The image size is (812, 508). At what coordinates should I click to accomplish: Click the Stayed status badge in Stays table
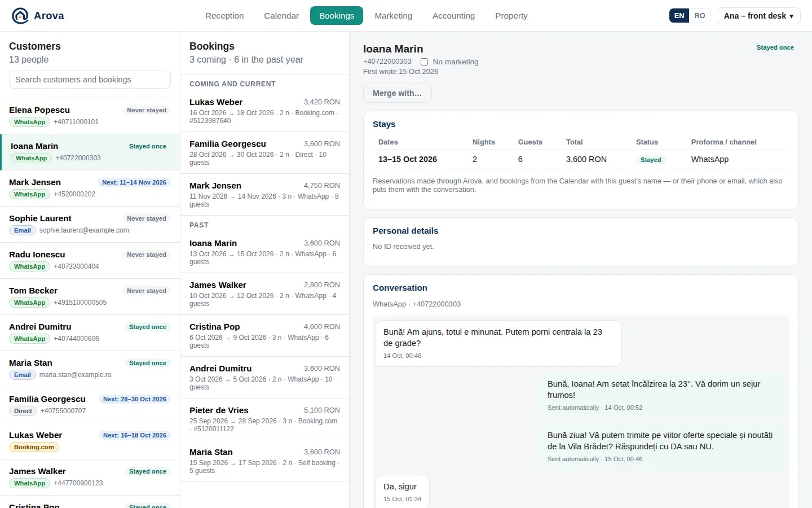(651, 160)
